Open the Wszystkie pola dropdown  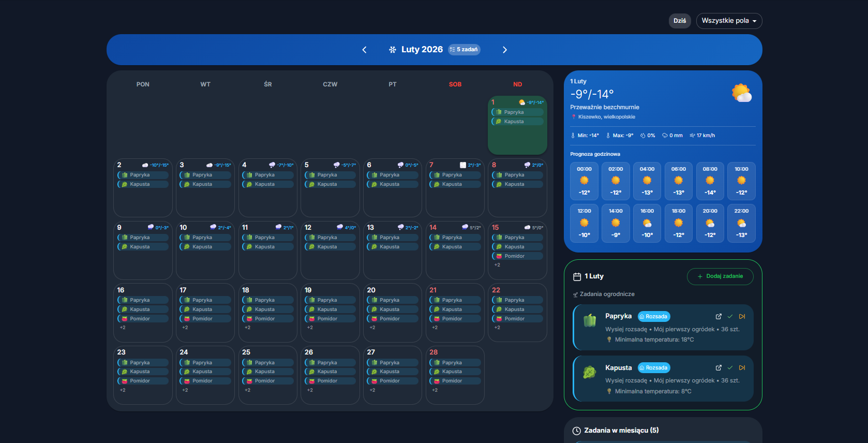point(729,21)
